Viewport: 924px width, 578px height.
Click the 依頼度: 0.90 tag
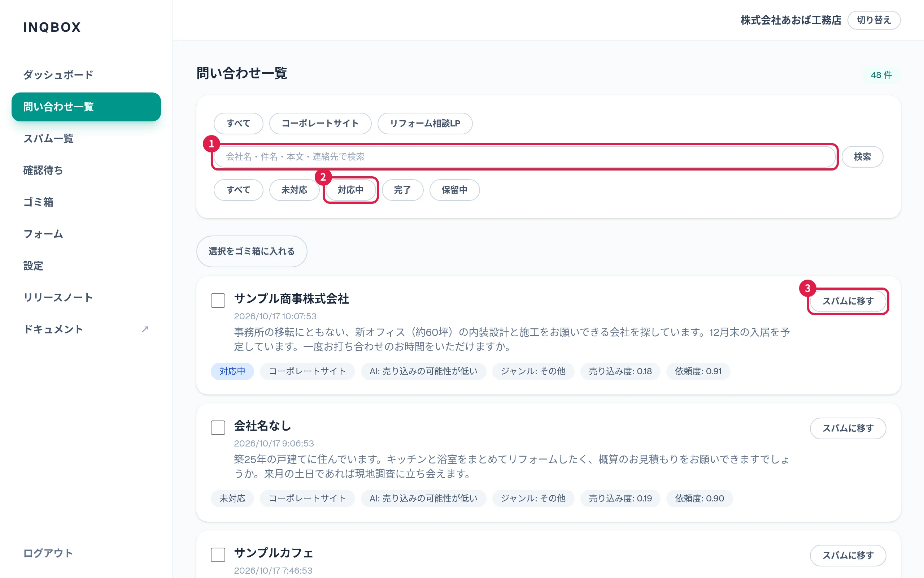699,499
